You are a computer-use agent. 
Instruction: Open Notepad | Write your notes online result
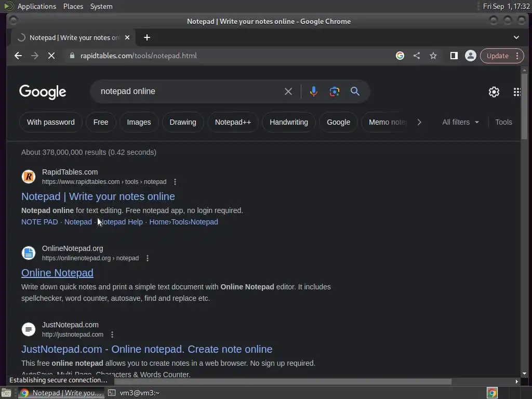click(98, 196)
